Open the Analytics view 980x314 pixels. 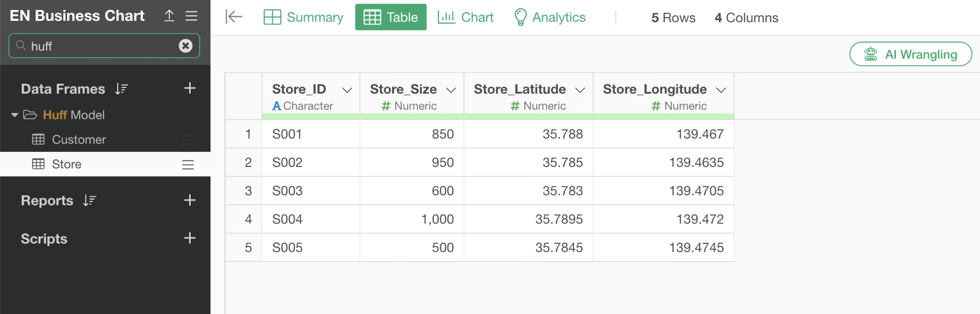pos(549,17)
